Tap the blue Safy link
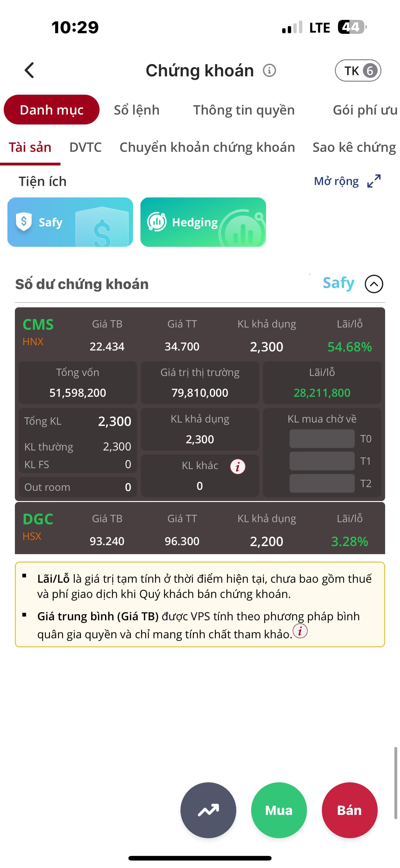This screenshot has width=400, height=868. tap(338, 283)
